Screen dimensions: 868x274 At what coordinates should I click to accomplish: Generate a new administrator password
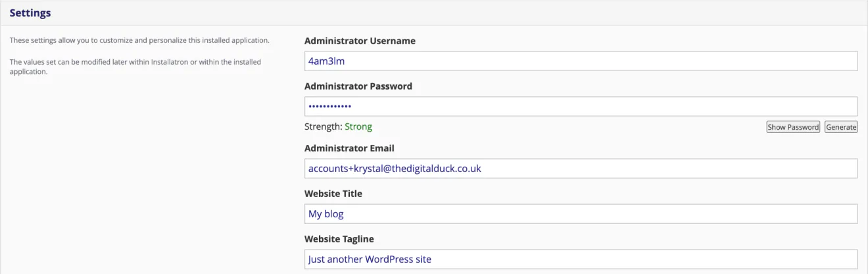click(841, 127)
